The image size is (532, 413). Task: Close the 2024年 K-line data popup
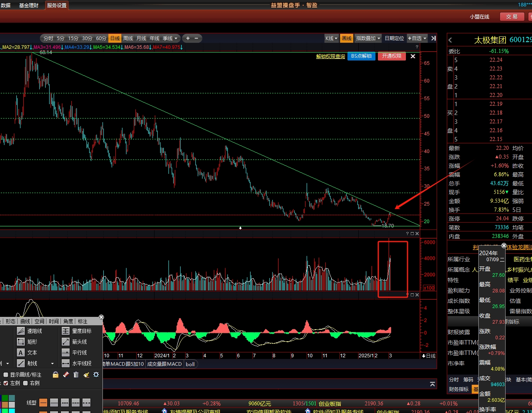504,246
